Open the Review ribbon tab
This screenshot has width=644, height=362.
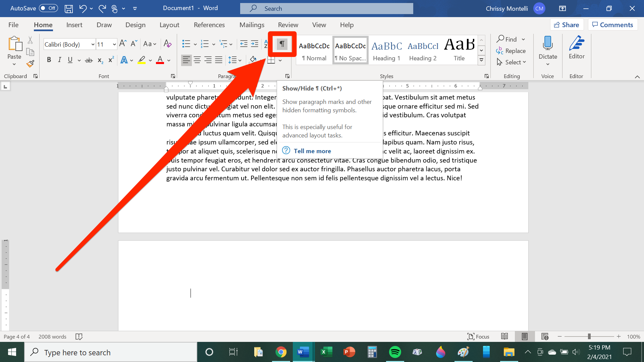pyautogui.click(x=287, y=24)
